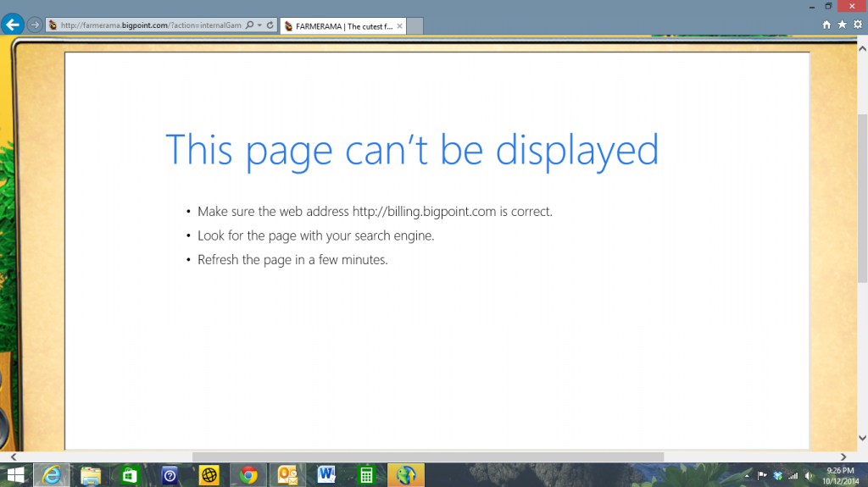The image size is (868, 487).
Task: Open Microsoft Word from the taskbar
Action: click(326, 475)
